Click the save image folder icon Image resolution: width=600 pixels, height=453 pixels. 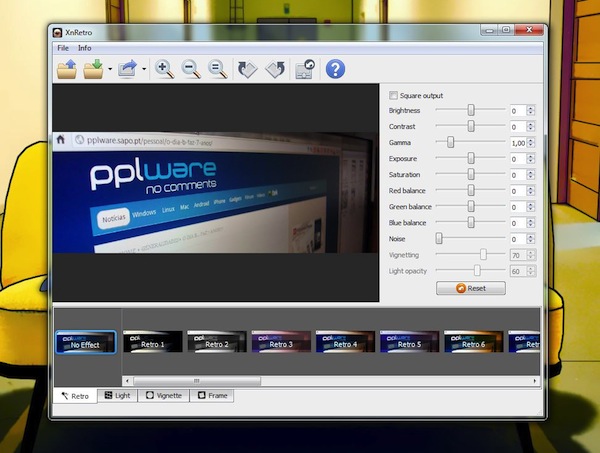click(93, 69)
